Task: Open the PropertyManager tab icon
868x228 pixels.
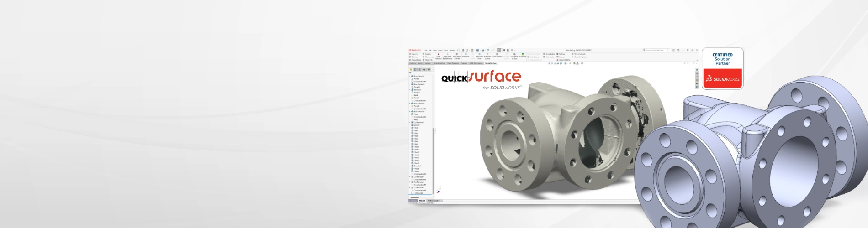Action: tap(415, 69)
